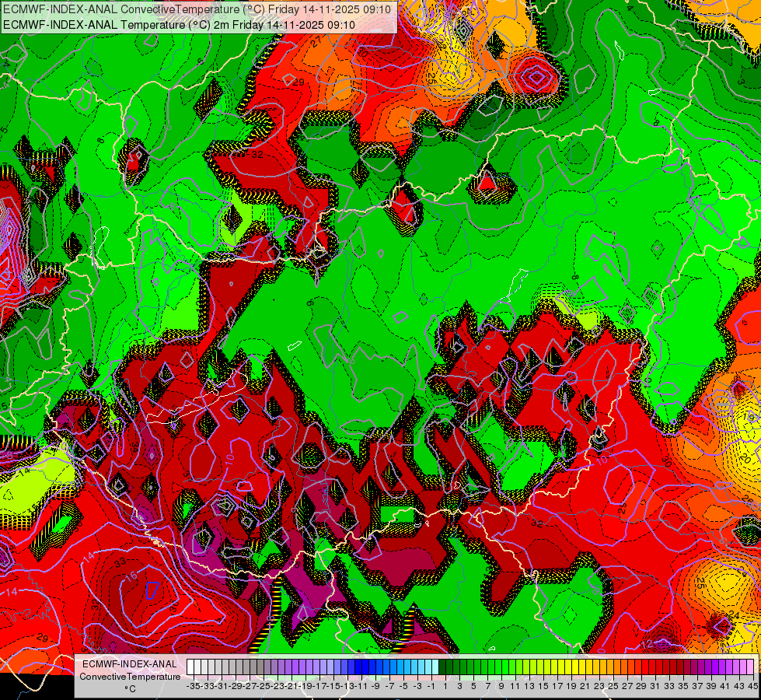This screenshot has width=761, height=700.
Task: Click the legend tick label 45
Action: [752, 687]
